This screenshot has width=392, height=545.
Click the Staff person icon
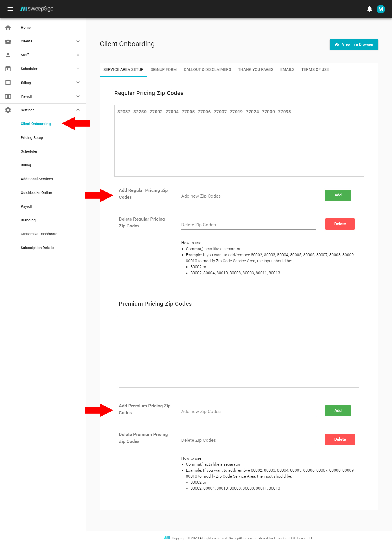(x=8, y=55)
